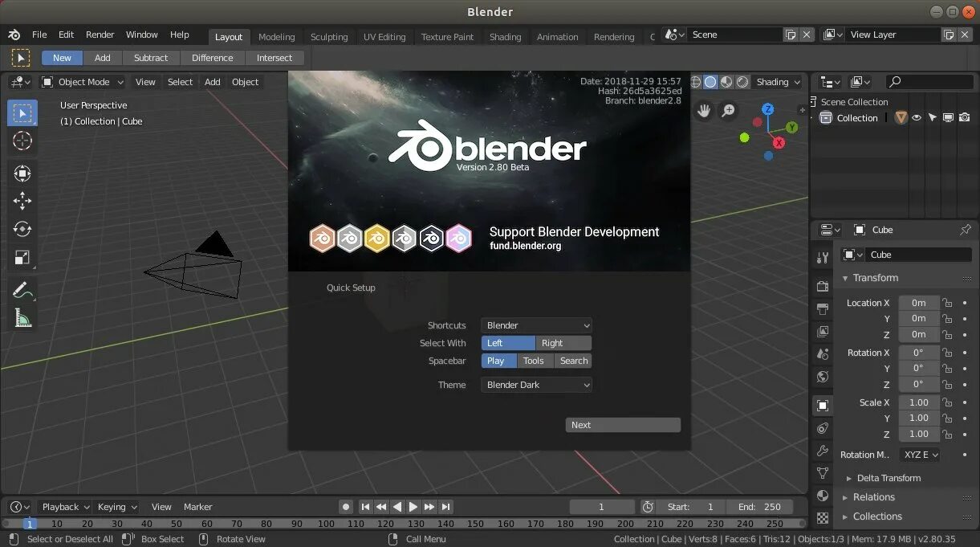Toggle the Location X lock icon
This screenshot has height=547, width=980.
click(x=947, y=303)
